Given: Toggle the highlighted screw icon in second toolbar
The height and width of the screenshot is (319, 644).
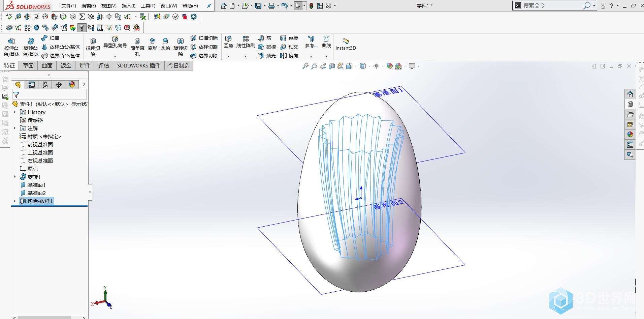Looking at the screenshot, I should tap(82, 28).
